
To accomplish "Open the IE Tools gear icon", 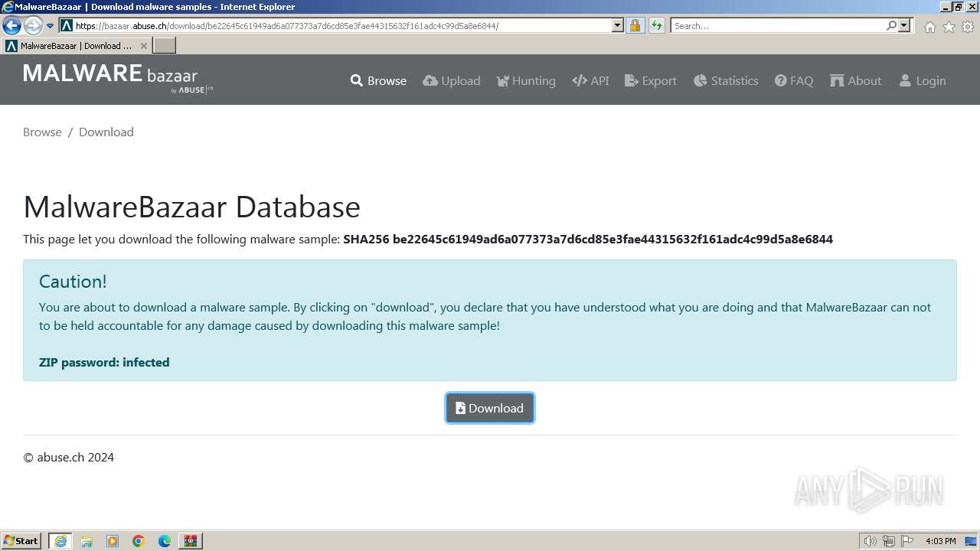I will [x=968, y=27].
